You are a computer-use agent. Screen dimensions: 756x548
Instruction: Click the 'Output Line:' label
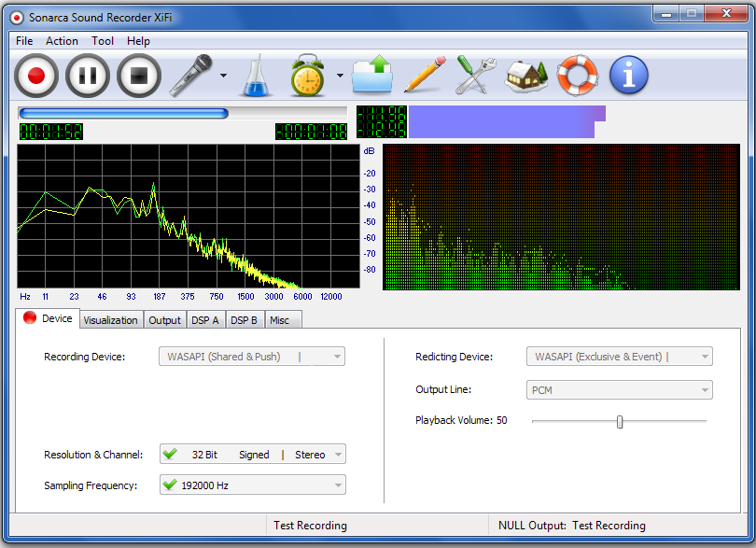point(443,389)
